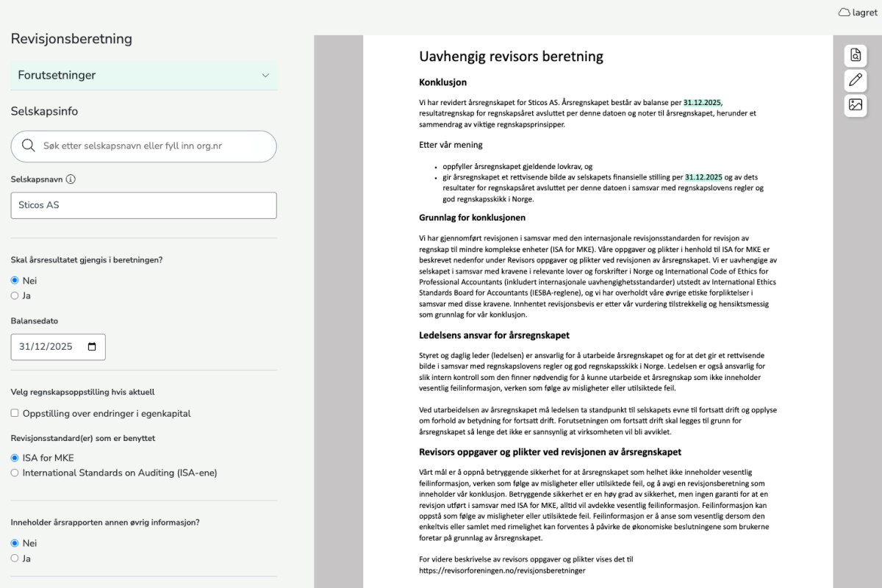The height and width of the screenshot is (588, 882).
Task: Open the document preview tool
Action: (855, 55)
